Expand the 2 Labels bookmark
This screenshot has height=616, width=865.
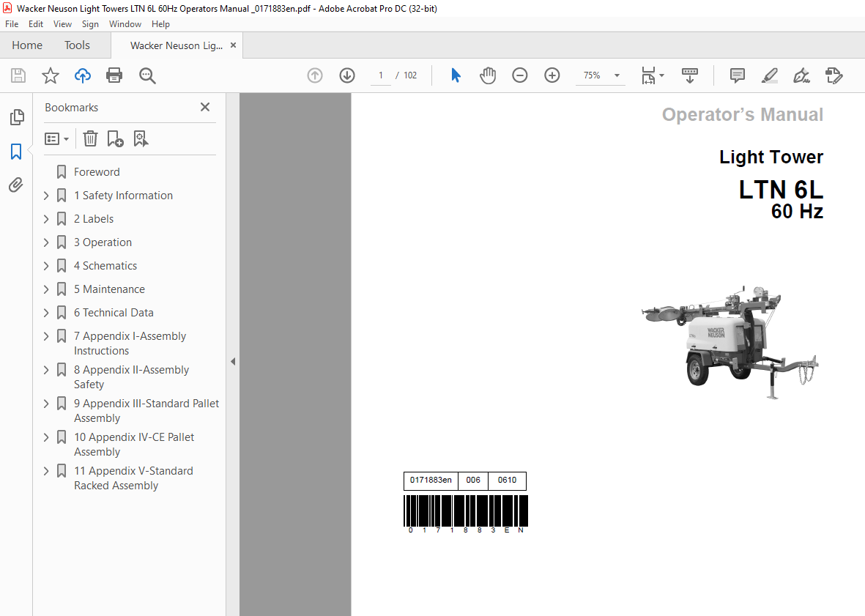46,219
